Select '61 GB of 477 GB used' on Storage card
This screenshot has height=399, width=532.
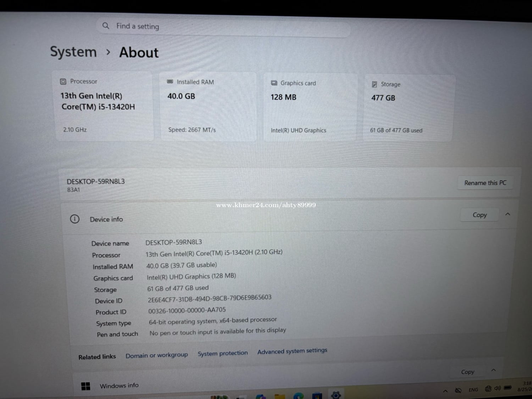point(396,131)
